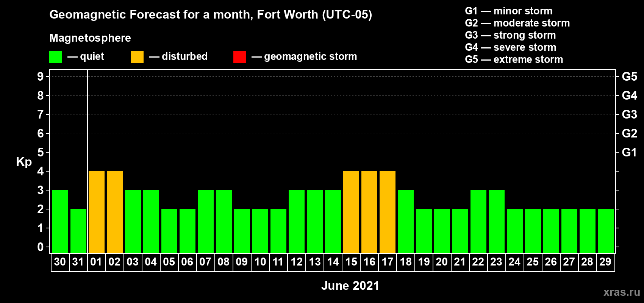
Task: Click the green bar for day 30
Action: pyautogui.click(x=60, y=221)
